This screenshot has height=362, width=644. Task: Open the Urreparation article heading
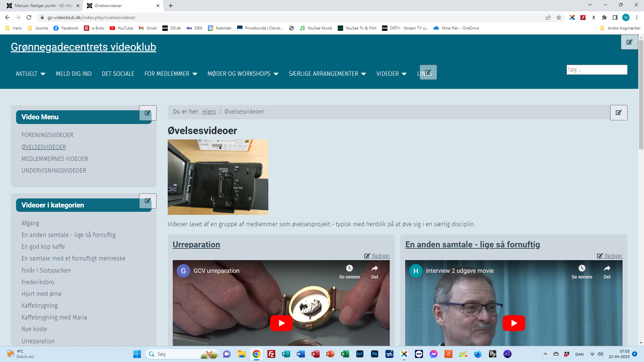(x=196, y=245)
